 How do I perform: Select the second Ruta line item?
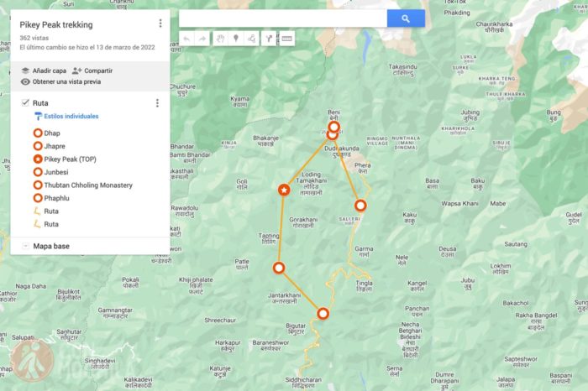coord(51,224)
